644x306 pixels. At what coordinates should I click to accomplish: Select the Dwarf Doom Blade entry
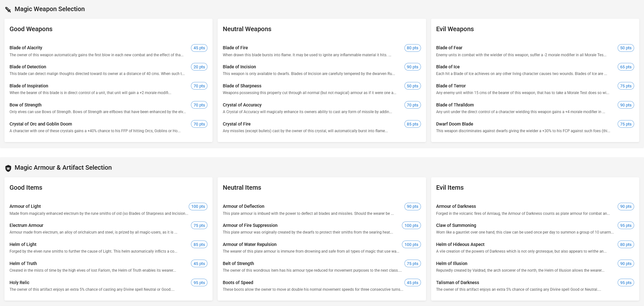tap(454, 124)
